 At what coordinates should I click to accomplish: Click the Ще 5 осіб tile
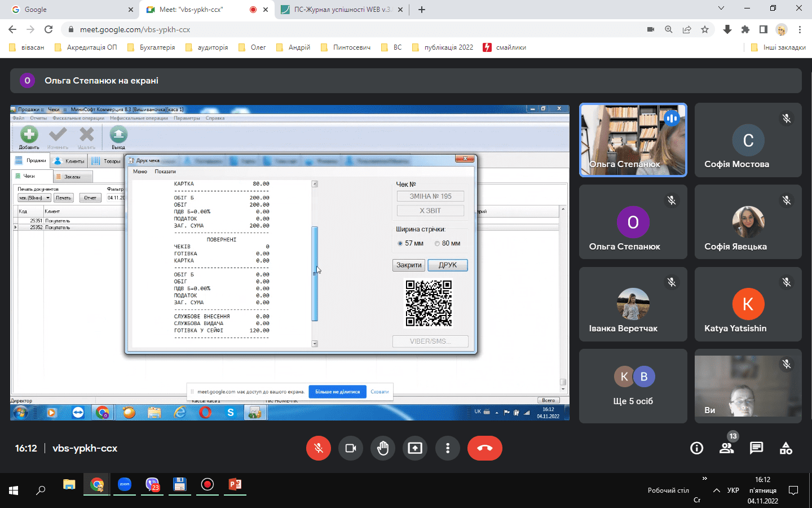click(633, 386)
